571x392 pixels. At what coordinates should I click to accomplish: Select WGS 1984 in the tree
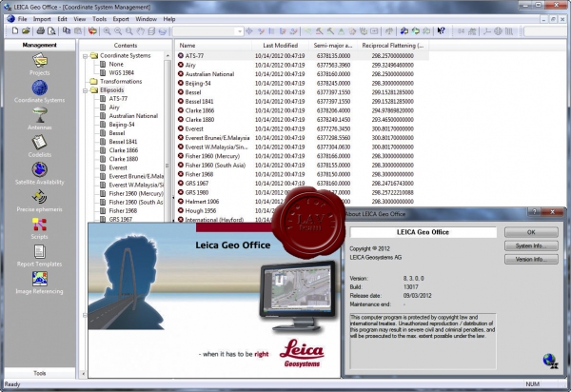122,73
